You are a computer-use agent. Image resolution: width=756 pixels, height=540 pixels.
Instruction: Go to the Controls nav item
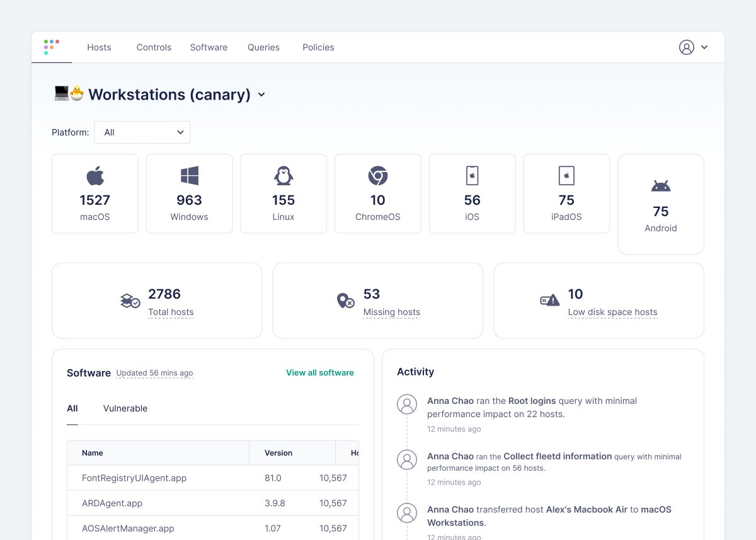pos(154,47)
